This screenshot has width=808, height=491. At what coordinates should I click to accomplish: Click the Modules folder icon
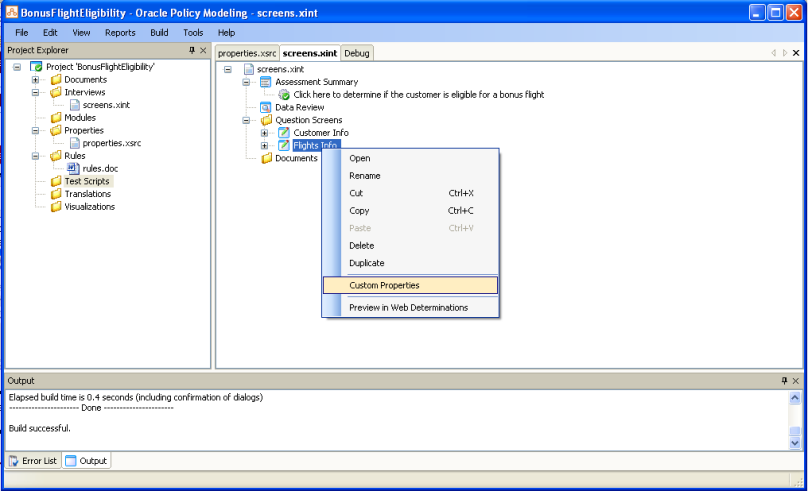pos(56,117)
